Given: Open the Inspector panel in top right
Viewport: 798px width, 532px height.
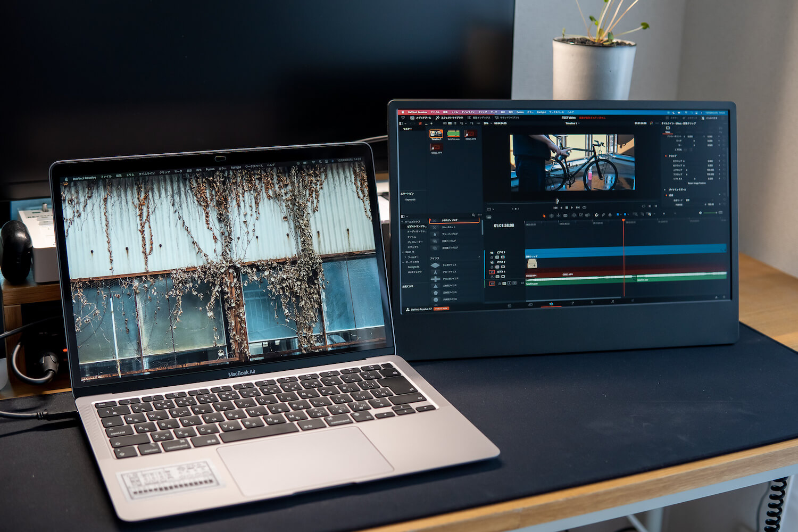Looking at the screenshot, I should [710, 118].
